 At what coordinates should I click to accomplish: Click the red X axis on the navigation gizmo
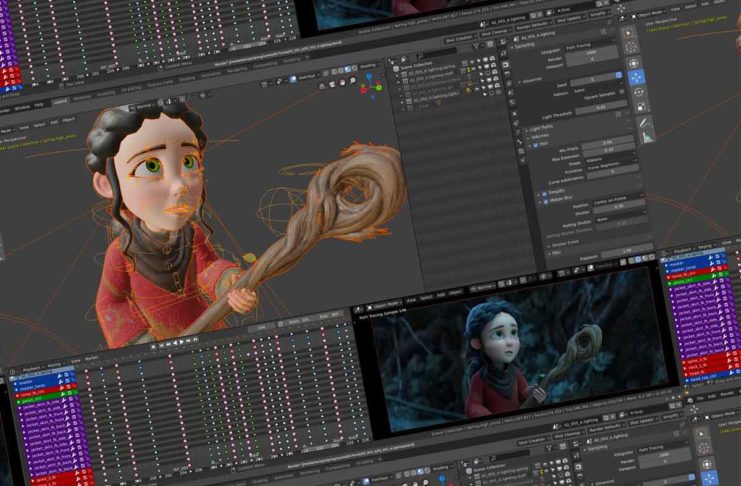click(x=363, y=90)
